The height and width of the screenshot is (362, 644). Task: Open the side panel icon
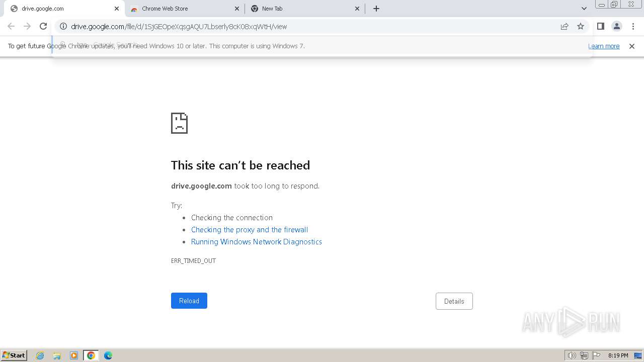(x=600, y=26)
